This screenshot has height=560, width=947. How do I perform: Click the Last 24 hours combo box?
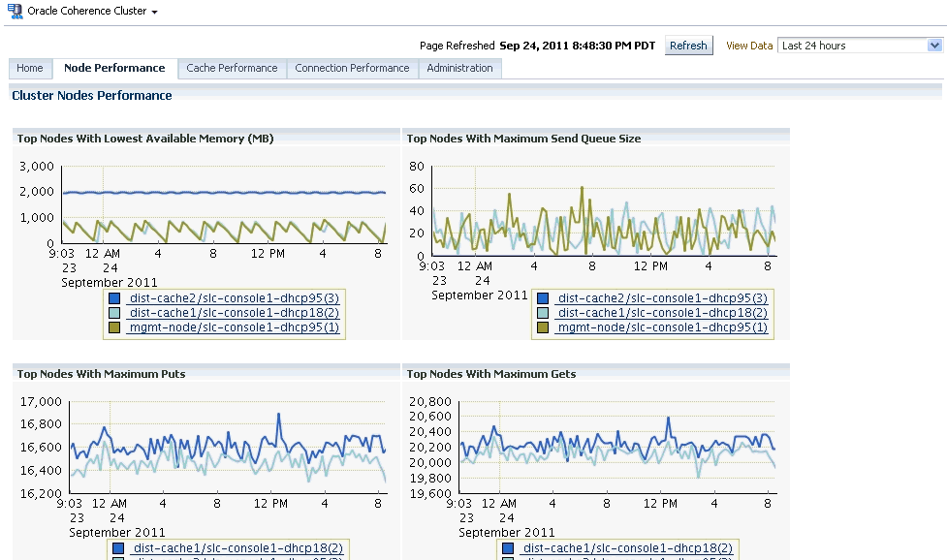(x=860, y=46)
